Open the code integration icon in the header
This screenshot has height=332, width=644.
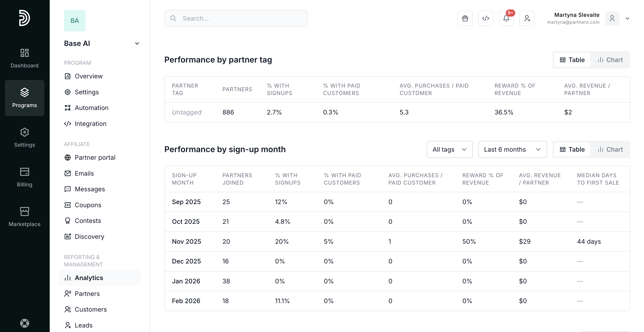485,18
